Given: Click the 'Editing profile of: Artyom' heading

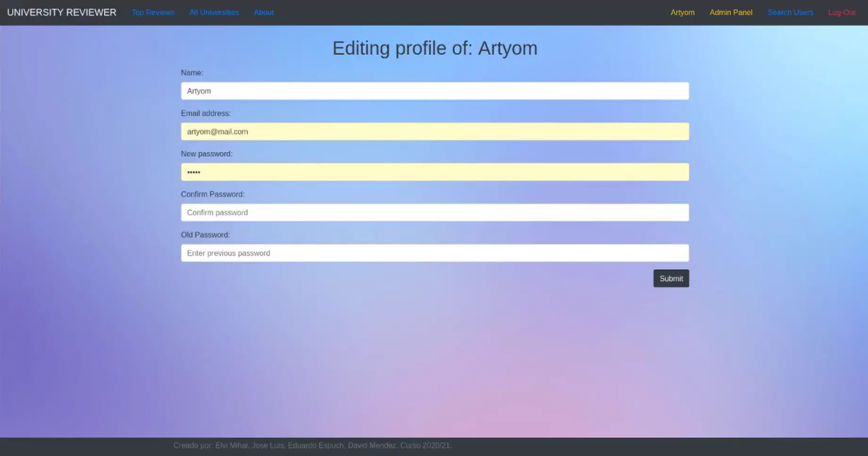Looking at the screenshot, I should pos(435,48).
